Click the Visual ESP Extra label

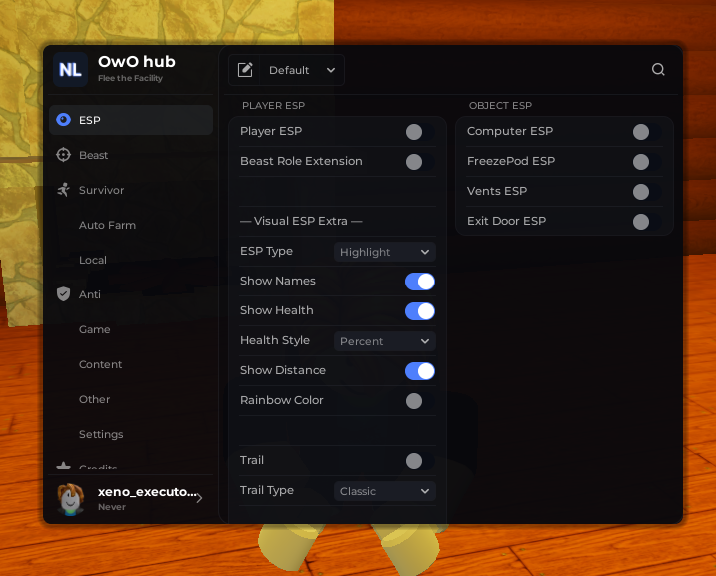coord(301,221)
